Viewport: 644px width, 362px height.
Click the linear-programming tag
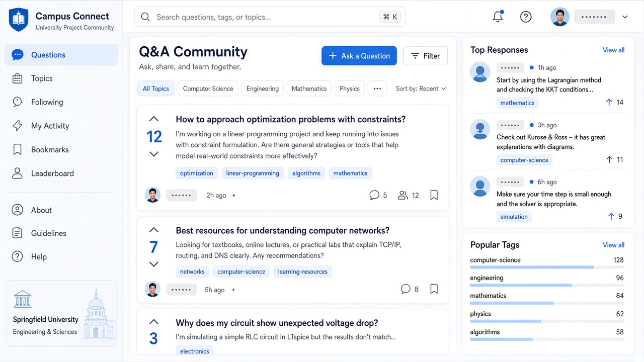253,173
